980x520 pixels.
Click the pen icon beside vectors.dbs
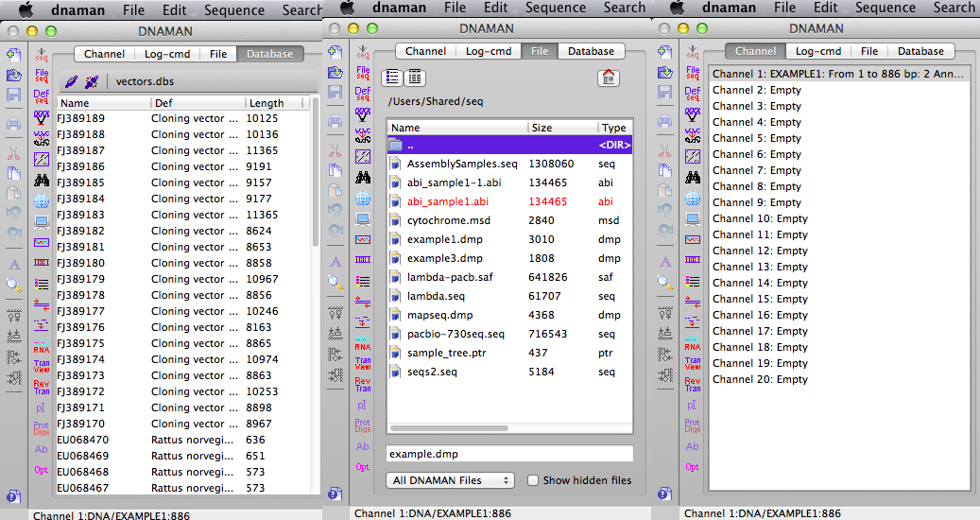click(71, 81)
